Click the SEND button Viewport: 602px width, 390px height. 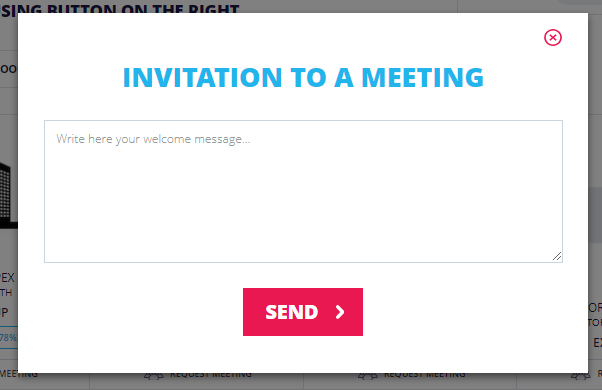pyautogui.click(x=303, y=312)
